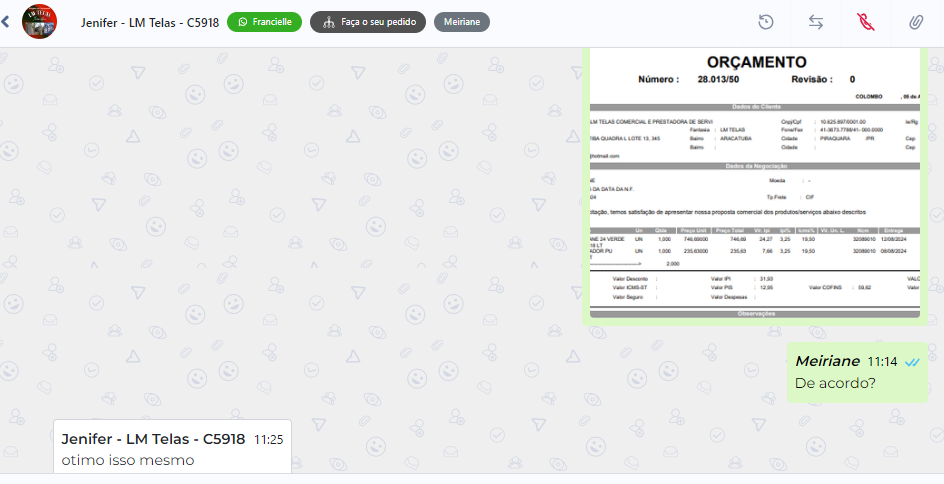Click the WhatsApp logo in Francielle tag
Screen dimensions: 944x484
coord(242,22)
